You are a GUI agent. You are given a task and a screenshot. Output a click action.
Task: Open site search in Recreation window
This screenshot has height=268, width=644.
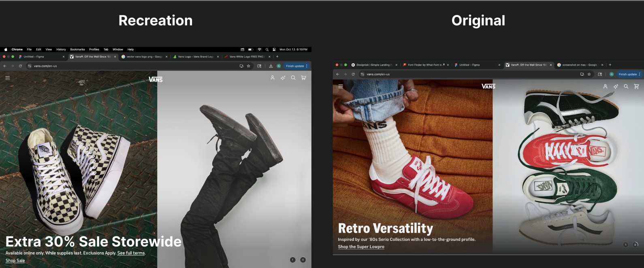pyautogui.click(x=293, y=78)
